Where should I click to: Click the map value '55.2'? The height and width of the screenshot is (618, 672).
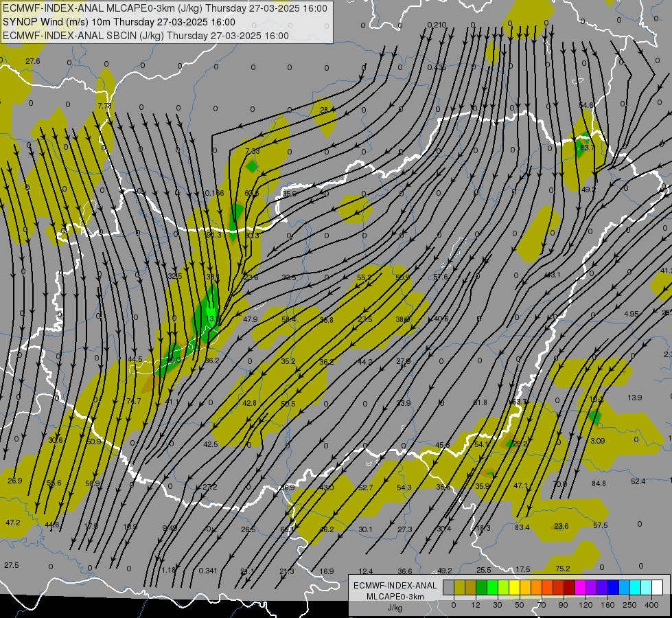coord(364,277)
